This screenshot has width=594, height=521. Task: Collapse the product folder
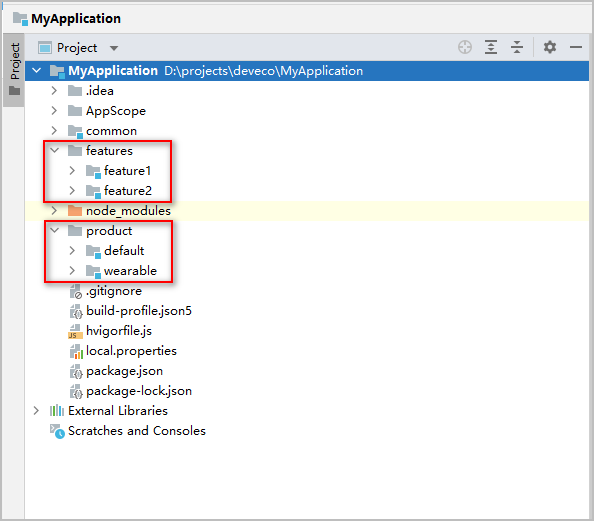[x=55, y=230]
